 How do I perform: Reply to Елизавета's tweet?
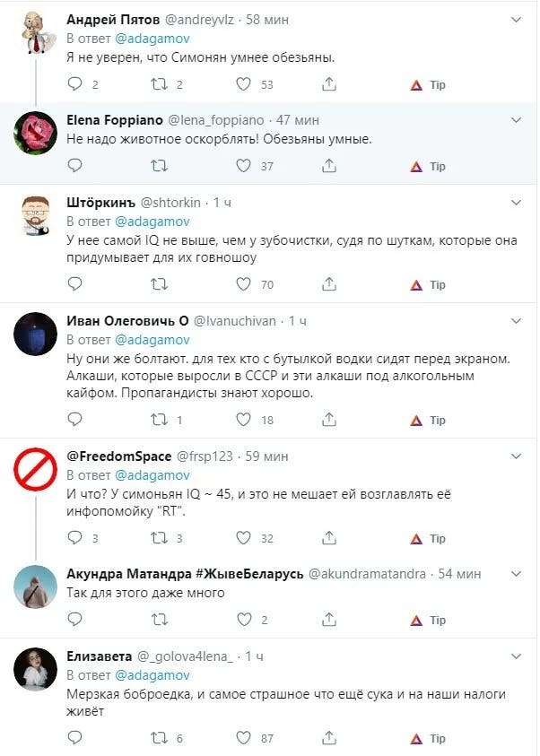(75, 738)
